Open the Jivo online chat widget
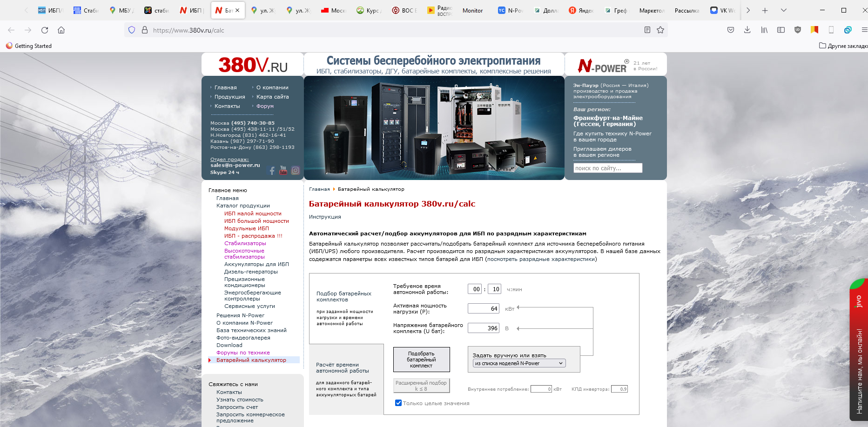868x427 pixels. [x=859, y=350]
